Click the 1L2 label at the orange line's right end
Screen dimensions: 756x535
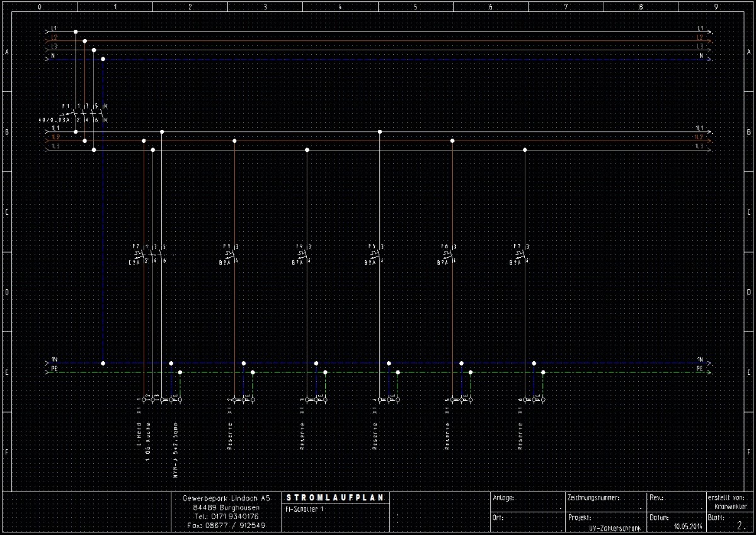pyautogui.click(x=699, y=137)
